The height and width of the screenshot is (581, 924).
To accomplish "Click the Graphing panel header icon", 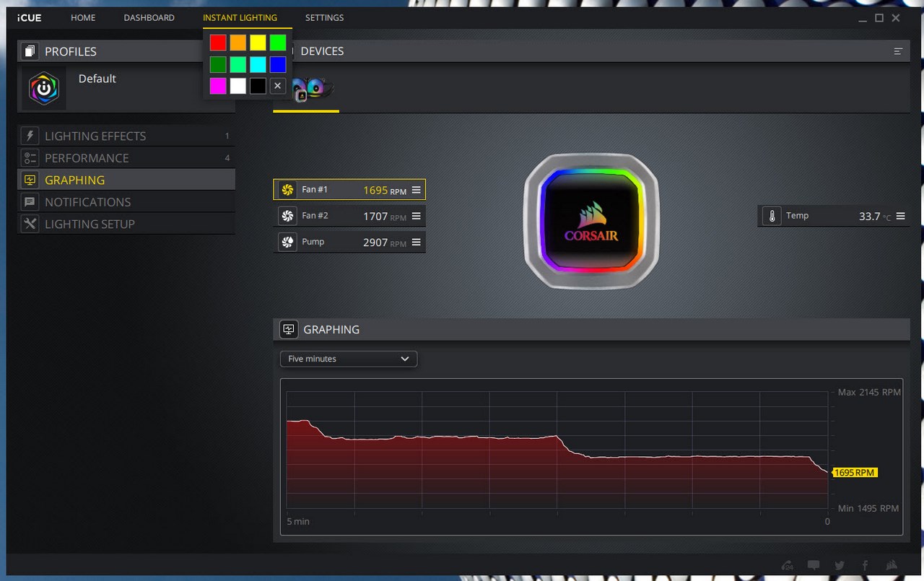I will tap(289, 329).
